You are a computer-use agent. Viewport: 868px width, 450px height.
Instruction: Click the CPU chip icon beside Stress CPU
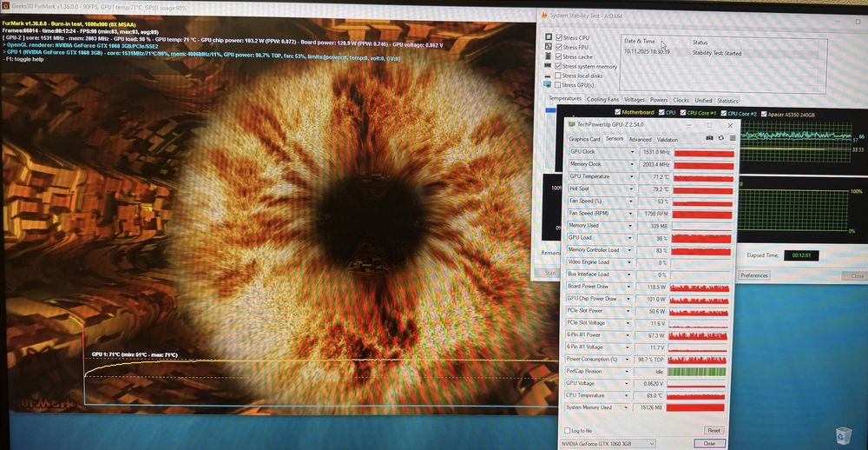pos(548,37)
